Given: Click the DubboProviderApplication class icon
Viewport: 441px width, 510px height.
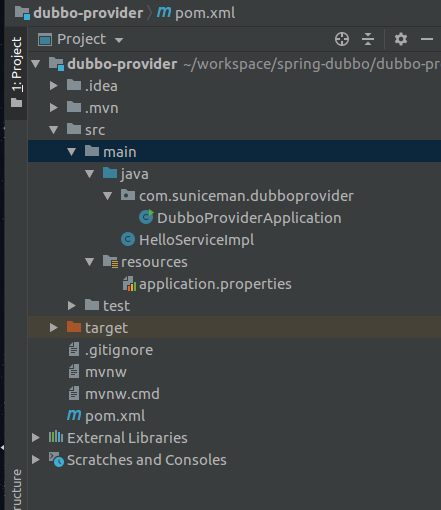Looking at the screenshot, I should coord(146,217).
